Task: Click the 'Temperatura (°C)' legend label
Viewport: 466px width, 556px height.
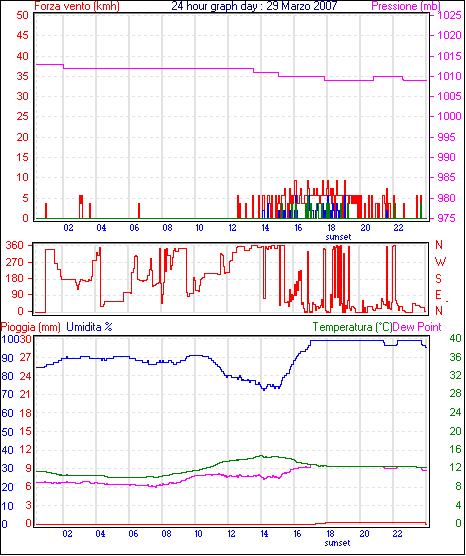Action: click(x=352, y=327)
